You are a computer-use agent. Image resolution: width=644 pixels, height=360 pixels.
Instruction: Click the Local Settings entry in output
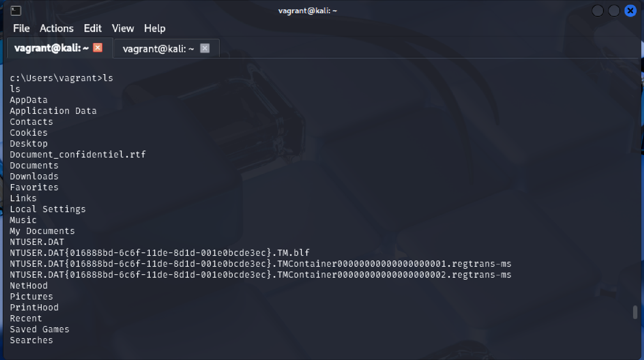coord(48,209)
